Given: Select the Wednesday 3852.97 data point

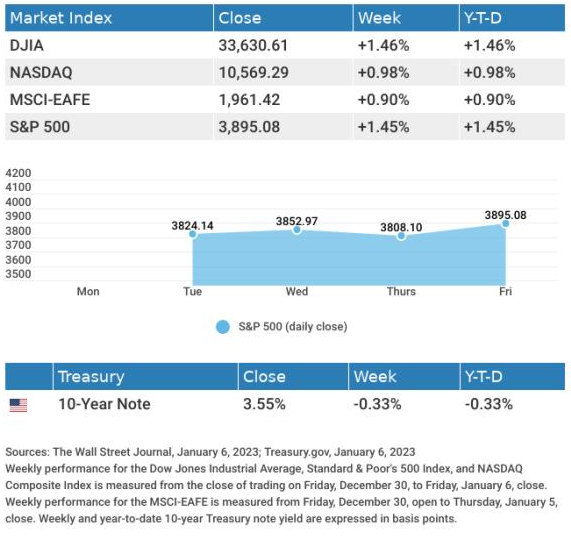Looking at the screenshot, I should 297,230.
